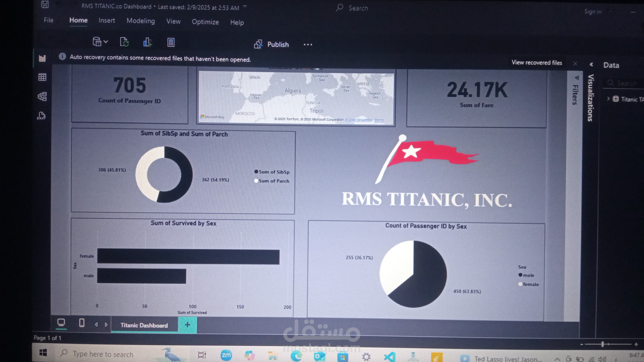Viewport: 644px width, 362px height.
Task: Click zoom in plus button
Action: point(636,344)
